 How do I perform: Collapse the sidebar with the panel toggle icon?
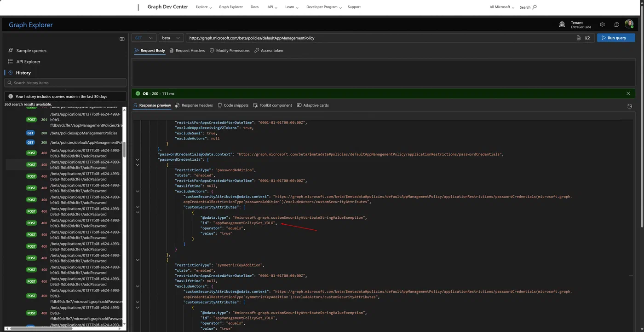tap(122, 39)
